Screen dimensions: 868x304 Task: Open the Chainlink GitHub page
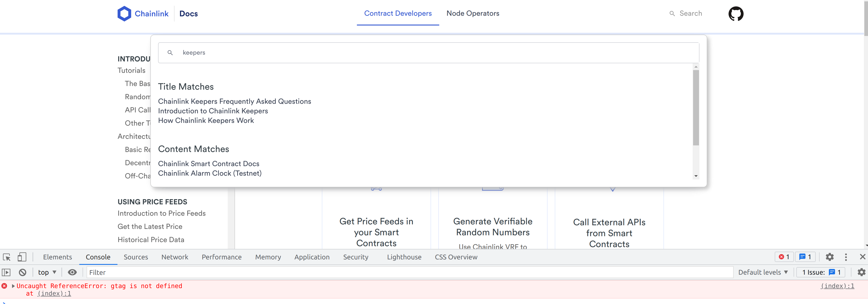[736, 13]
